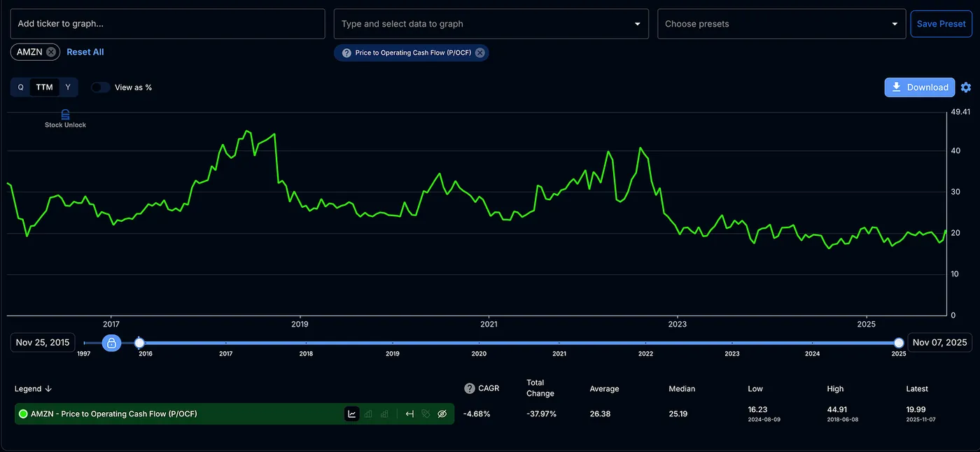The width and height of the screenshot is (980, 452).
Task: Click the Add ticker to graph field
Action: pyautogui.click(x=167, y=24)
